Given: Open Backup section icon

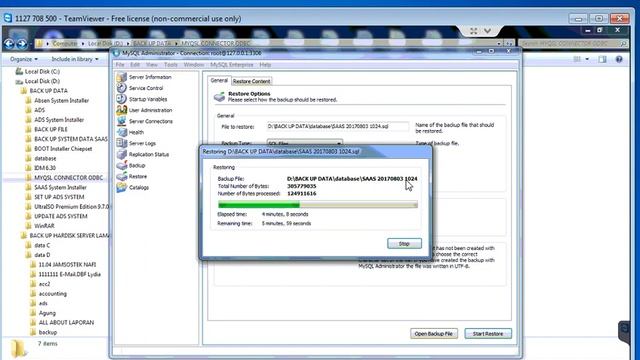Looking at the screenshot, I should 122,165.
